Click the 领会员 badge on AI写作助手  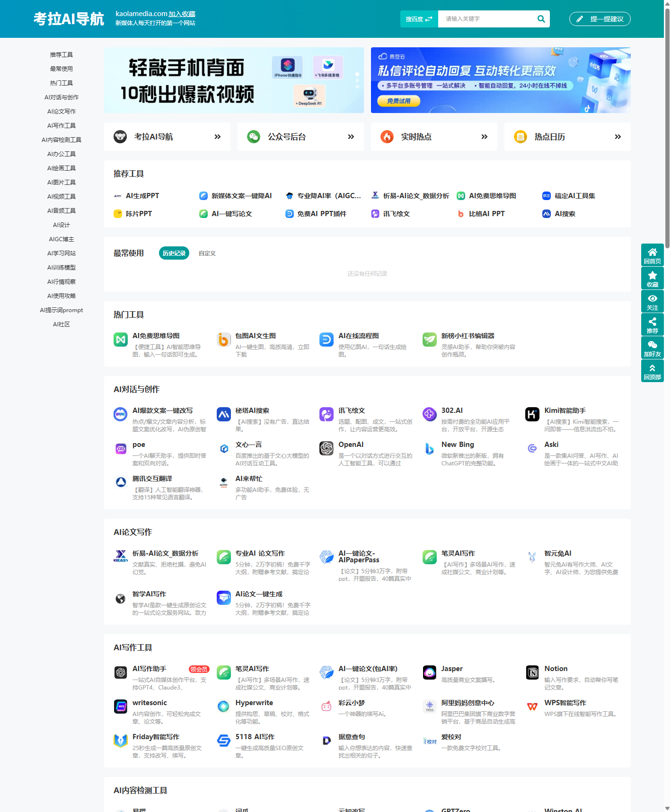(199, 669)
